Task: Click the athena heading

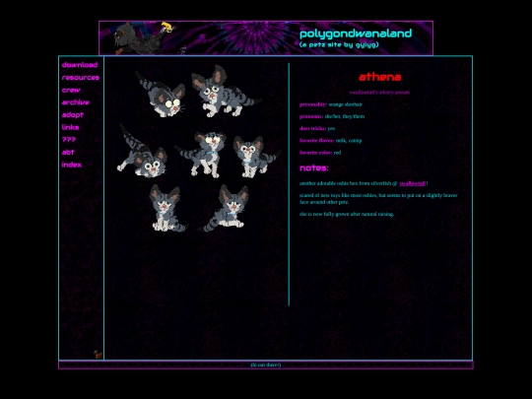Action: pyautogui.click(x=379, y=77)
